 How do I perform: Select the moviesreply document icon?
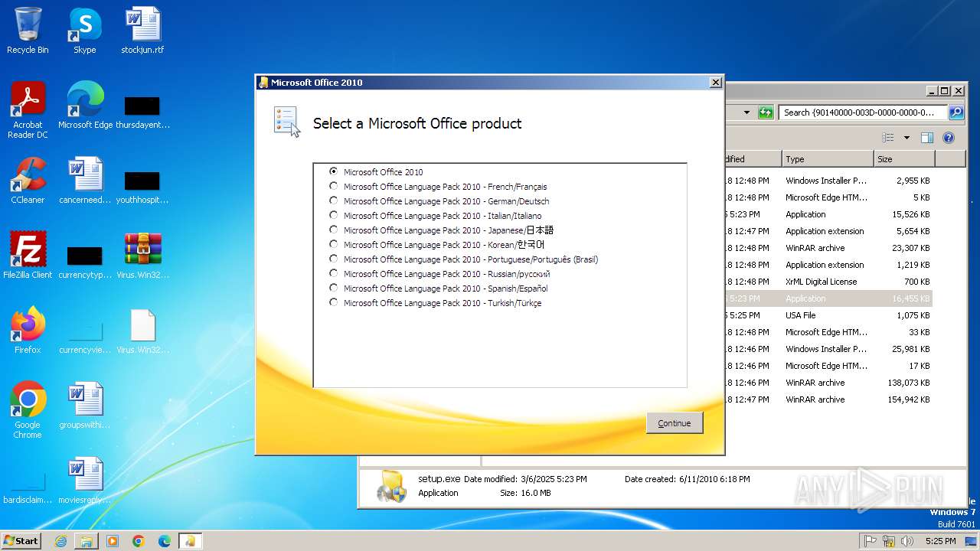(85, 481)
